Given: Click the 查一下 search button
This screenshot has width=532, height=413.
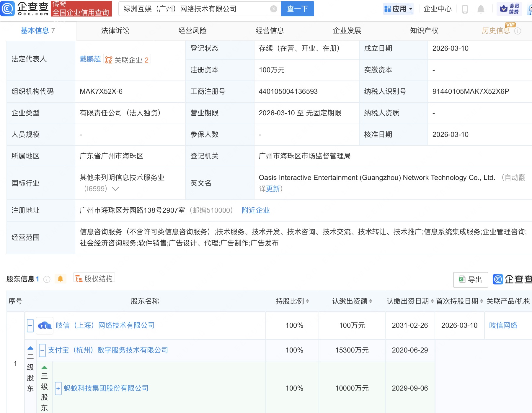Looking at the screenshot, I should [x=297, y=9].
